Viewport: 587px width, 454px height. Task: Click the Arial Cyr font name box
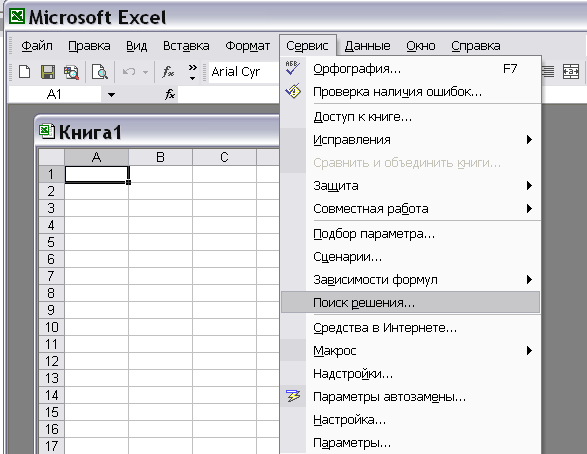tap(244, 71)
